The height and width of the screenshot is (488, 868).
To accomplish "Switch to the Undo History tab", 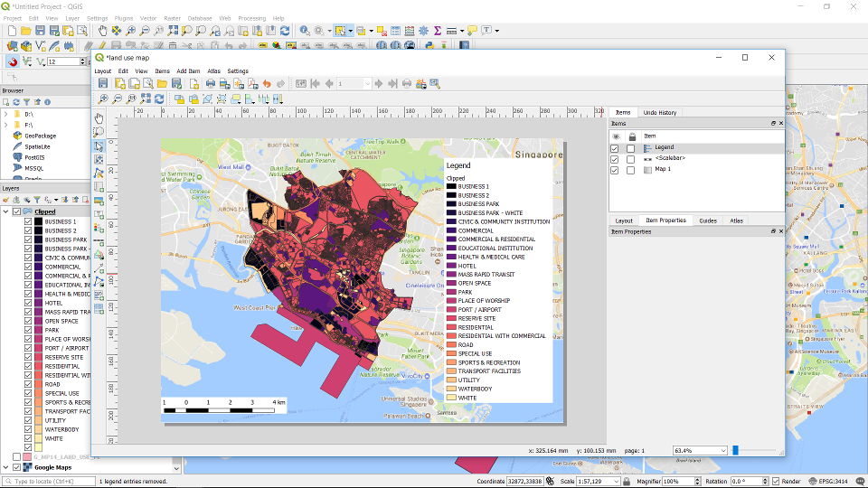I will click(x=659, y=113).
